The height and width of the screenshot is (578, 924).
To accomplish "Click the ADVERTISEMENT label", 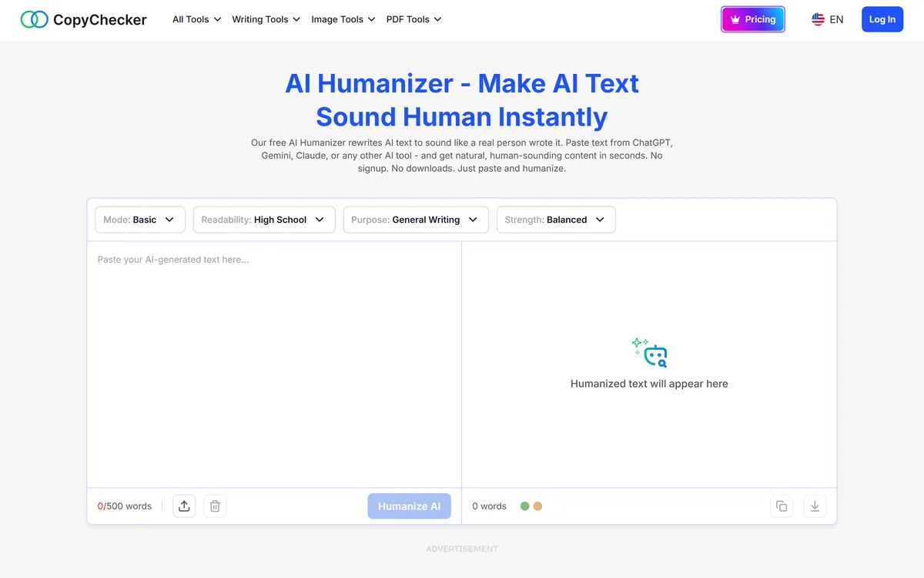I will pyautogui.click(x=462, y=549).
